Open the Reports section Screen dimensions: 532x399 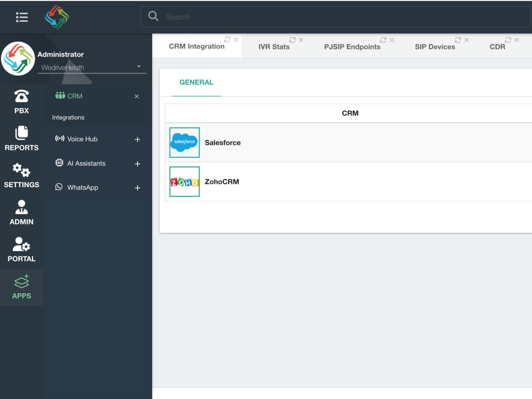[x=21, y=138]
